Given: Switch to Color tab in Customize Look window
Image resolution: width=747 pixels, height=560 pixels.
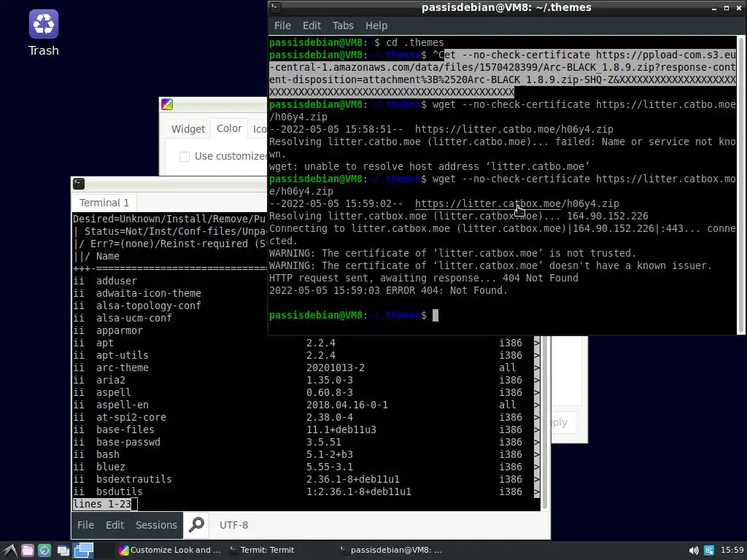Looking at the screenshot, I should pos(229,128).
